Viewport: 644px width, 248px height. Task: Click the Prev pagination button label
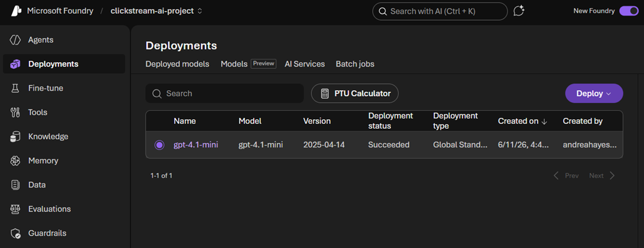(x=572, y=175)
